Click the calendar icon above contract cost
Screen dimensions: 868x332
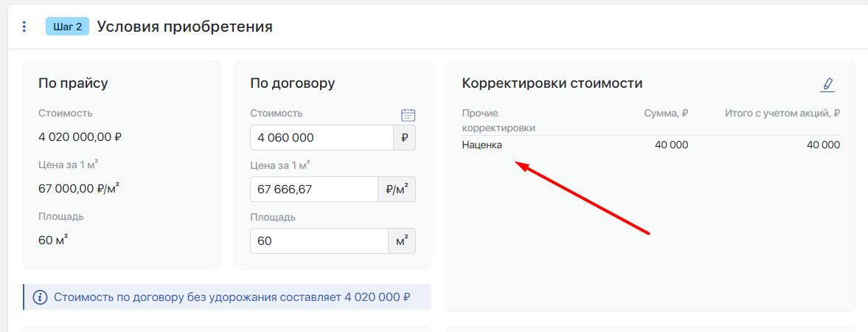point(408,114)
